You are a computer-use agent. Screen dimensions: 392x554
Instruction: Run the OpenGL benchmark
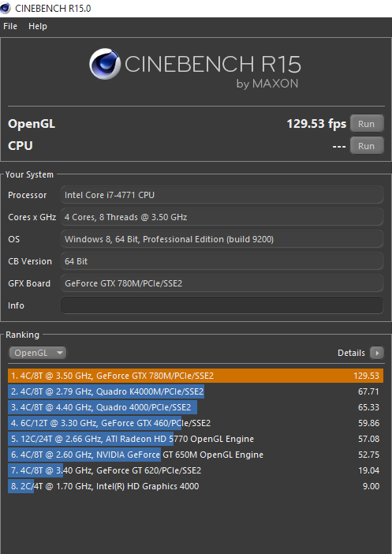coord(367,124)
